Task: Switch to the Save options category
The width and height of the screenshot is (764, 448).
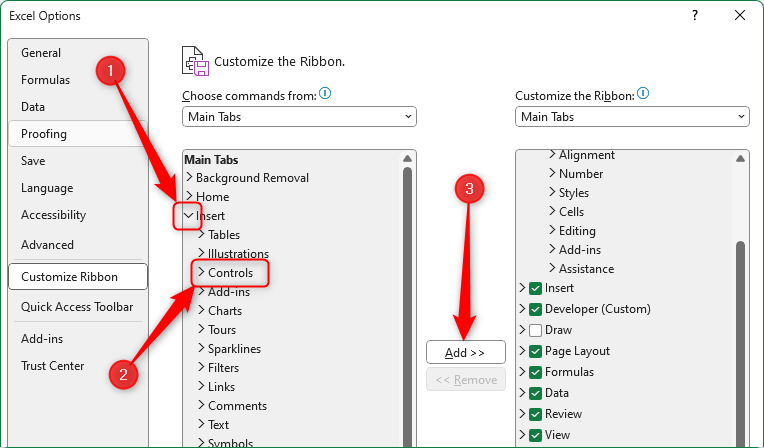Action: (x=78, y=161)
